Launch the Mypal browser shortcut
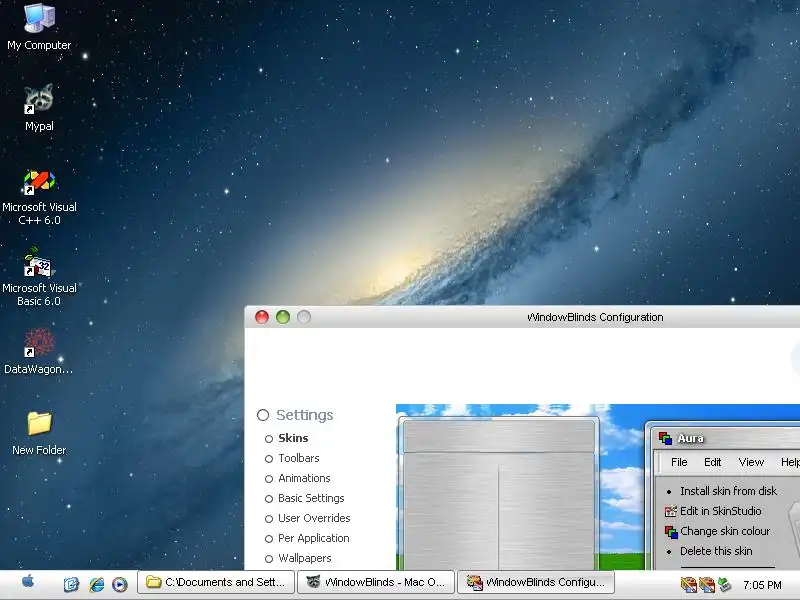The width and height of the screenshot is (800, 600). (x=39, y=107)
